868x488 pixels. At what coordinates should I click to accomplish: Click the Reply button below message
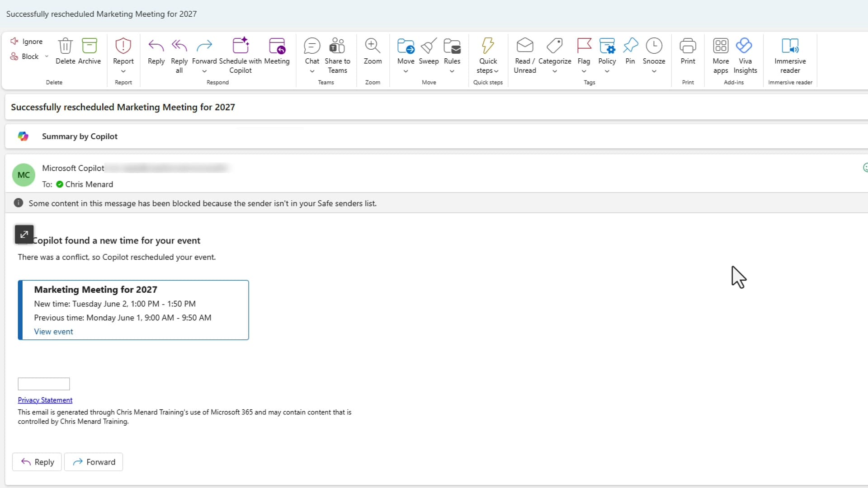click(x=37, y=462)
